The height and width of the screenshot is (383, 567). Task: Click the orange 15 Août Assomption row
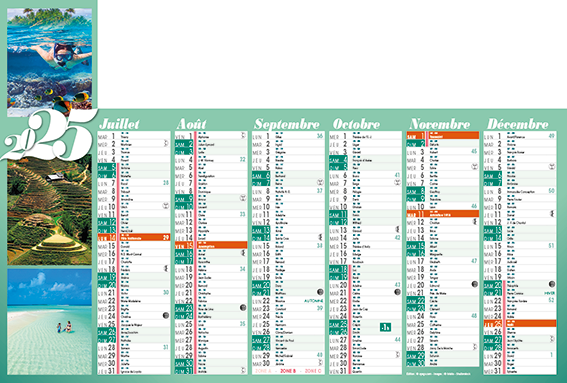pos(211,245)
